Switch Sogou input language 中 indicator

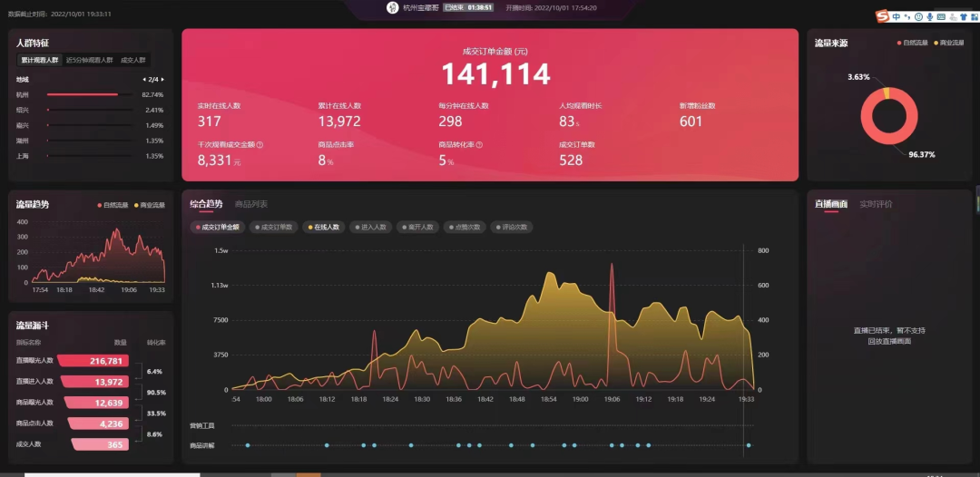click(x=897, y=17)
